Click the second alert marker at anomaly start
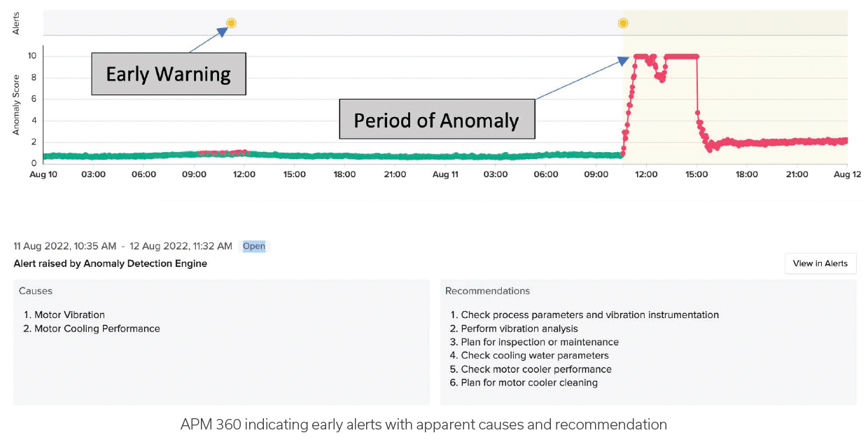The image size is (868, 440). point(622,23)
